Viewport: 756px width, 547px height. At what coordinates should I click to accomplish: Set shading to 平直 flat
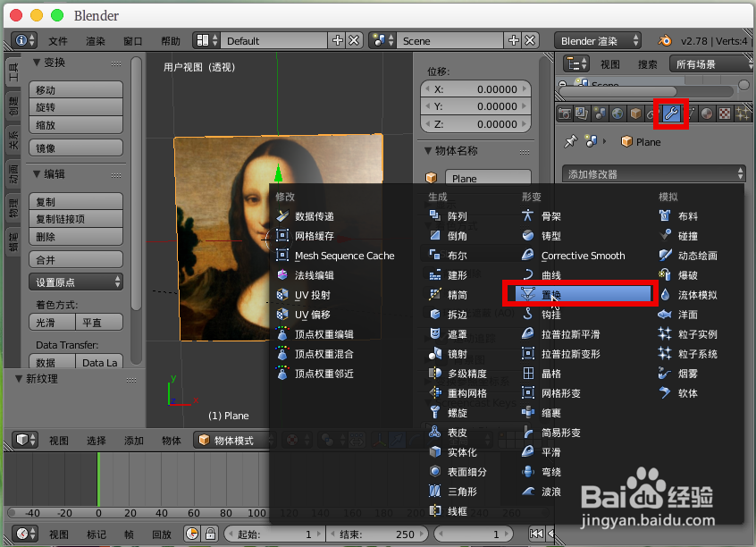point(99,323)
